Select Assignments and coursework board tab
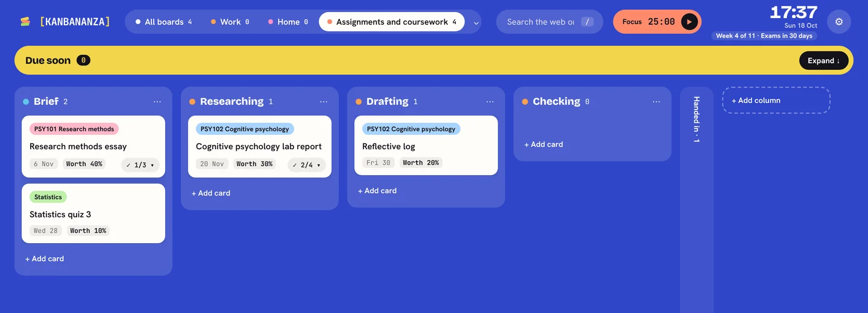868x313 pixels. [x=392, y=22]
